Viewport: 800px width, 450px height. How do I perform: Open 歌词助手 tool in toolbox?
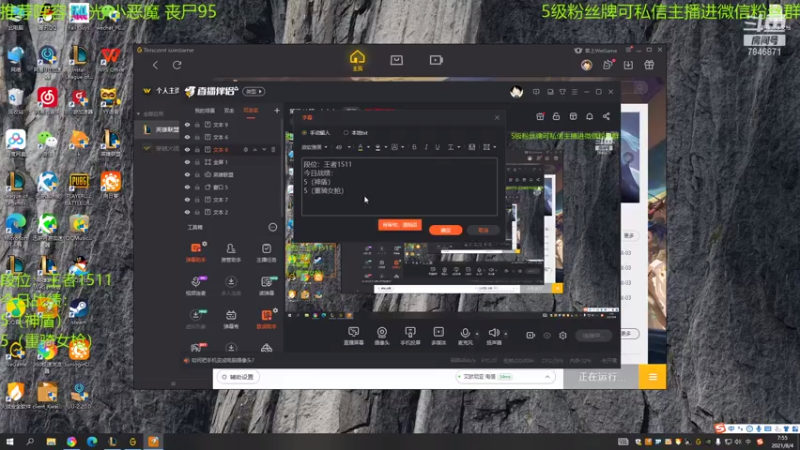(266, 319)
